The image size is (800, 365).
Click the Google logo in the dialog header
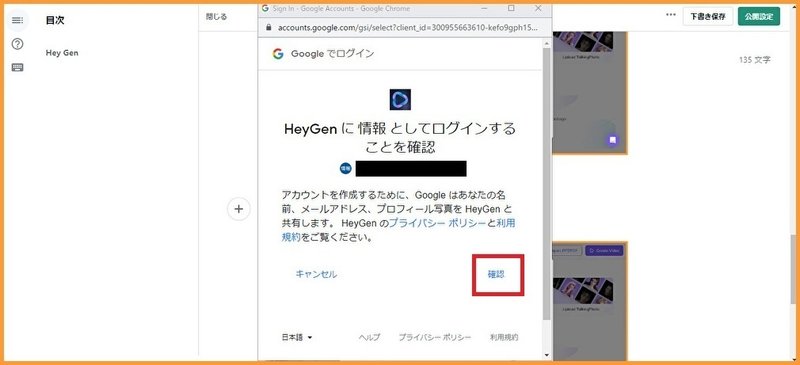coord(278,54)
